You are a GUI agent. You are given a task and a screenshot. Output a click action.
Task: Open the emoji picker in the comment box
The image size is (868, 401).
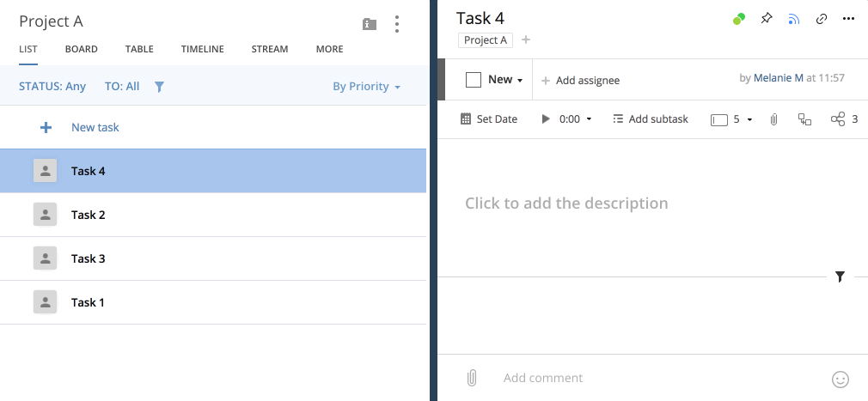840,379
